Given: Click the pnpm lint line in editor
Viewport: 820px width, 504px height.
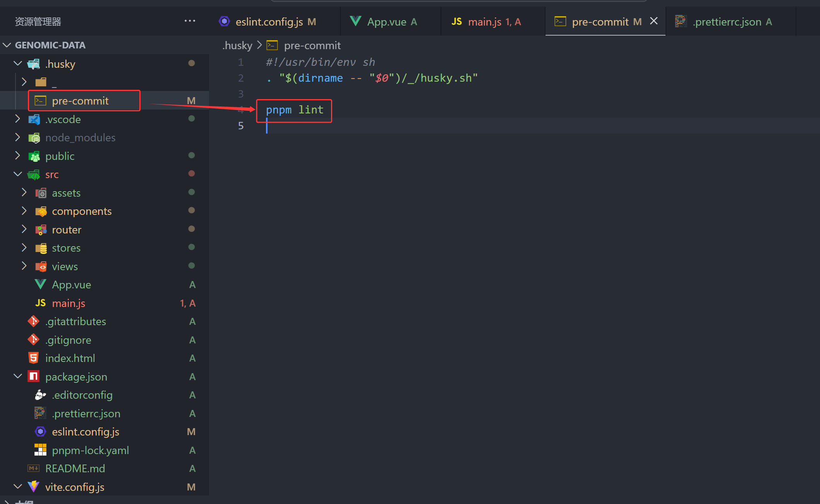Looking at the screenshot, I should [295, 110].
